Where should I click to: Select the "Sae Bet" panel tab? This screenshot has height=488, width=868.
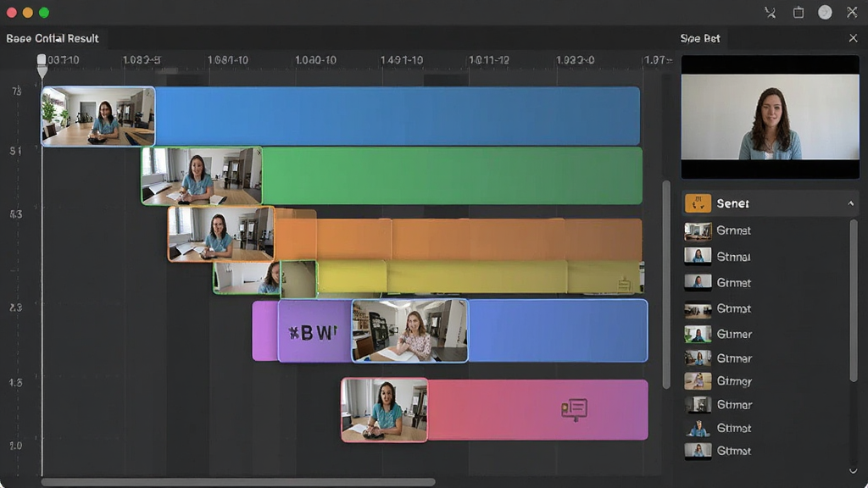(700, 38)
